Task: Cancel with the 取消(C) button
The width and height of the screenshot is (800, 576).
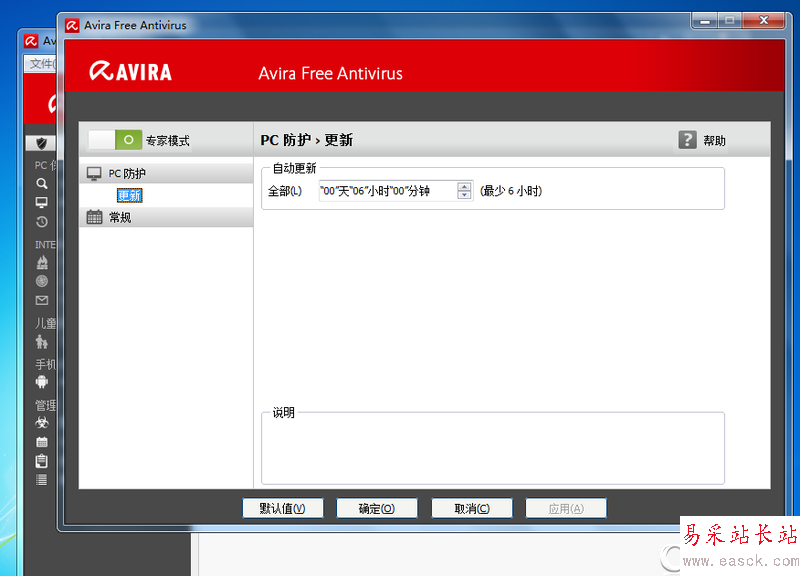Action: point(472,508)
